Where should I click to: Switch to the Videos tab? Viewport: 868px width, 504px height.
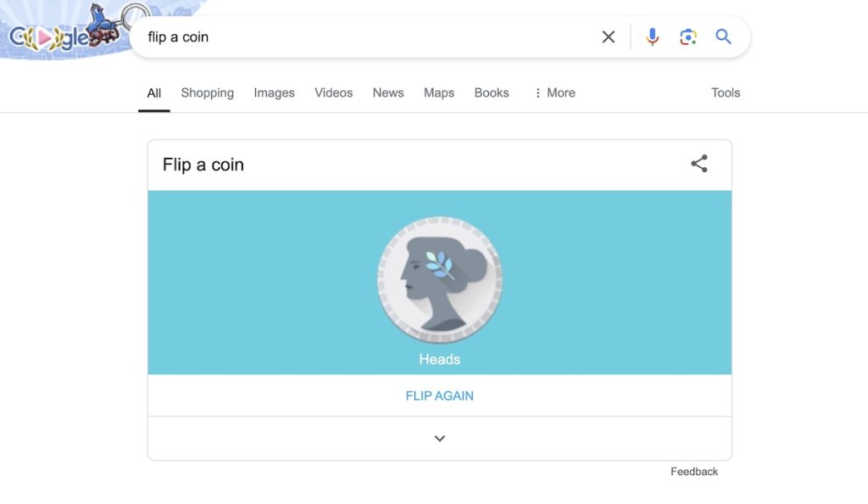[333, 93]
